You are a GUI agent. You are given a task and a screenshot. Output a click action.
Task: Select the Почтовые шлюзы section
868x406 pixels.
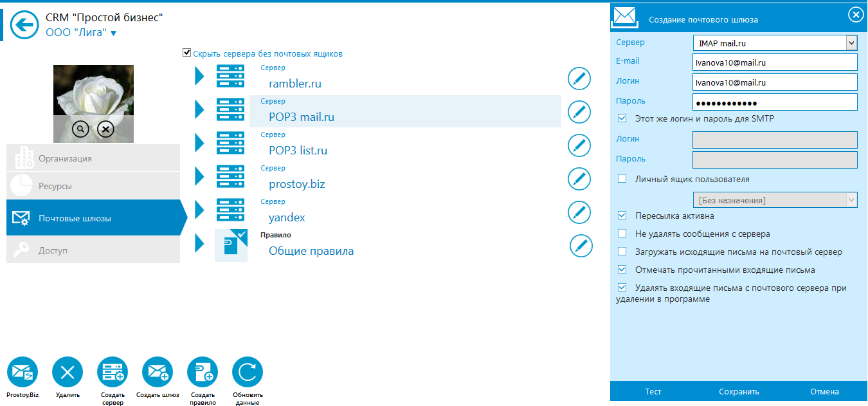96,218
